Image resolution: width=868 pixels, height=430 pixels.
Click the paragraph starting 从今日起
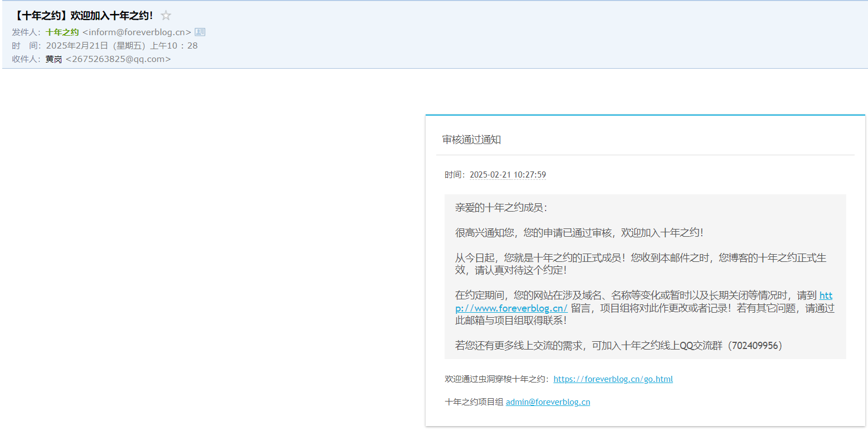tap(641, 264)
